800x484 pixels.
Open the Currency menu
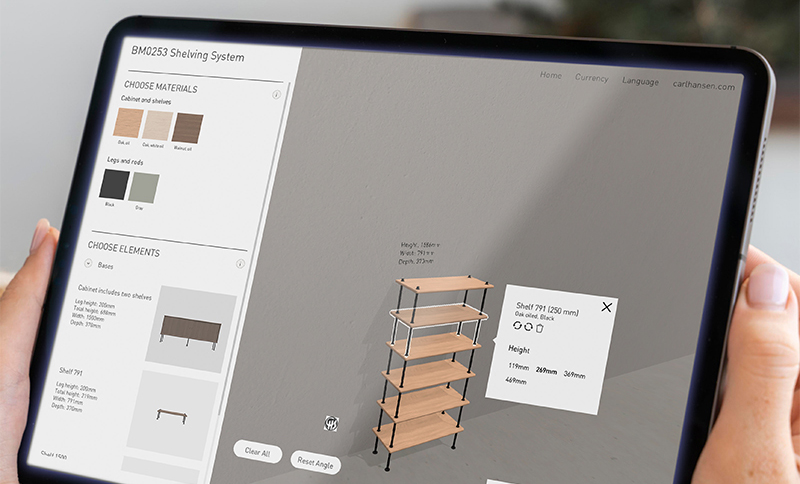pos(591,78)
